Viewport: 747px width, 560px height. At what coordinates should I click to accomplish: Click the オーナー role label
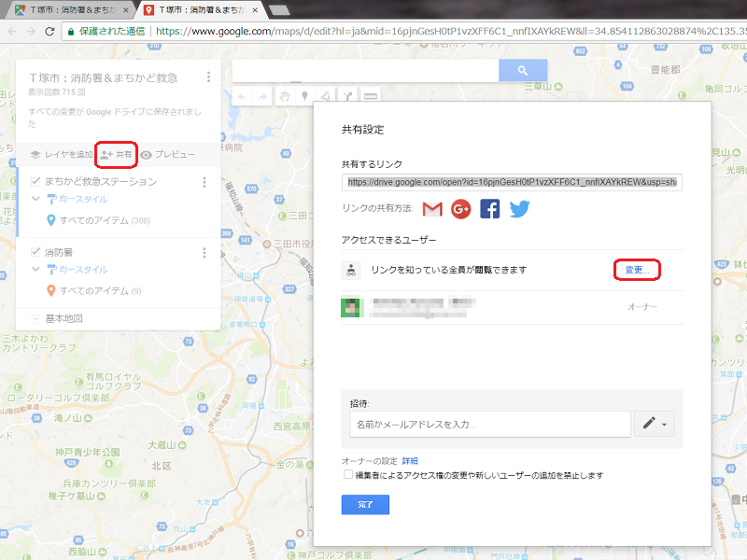pos(641,307)
